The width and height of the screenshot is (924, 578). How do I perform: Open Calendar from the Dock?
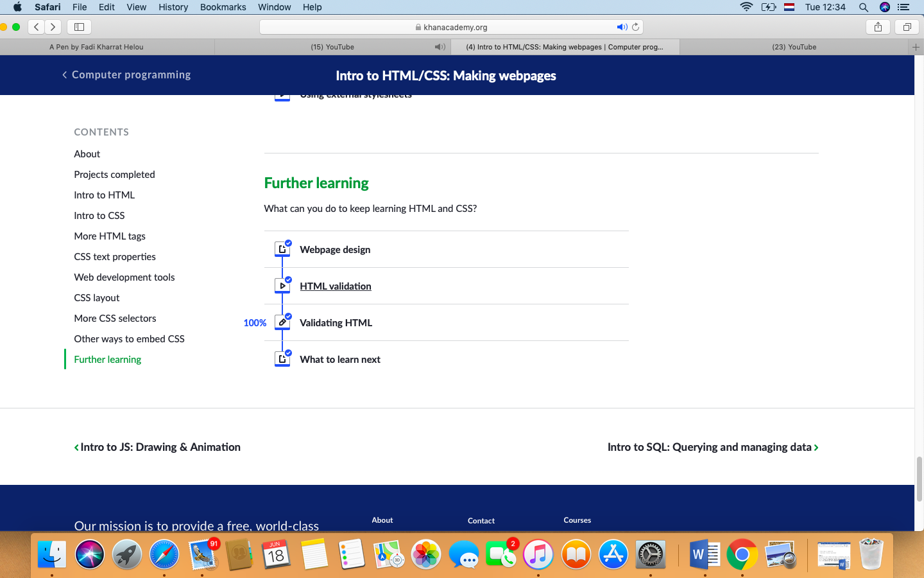click(276, 554)
